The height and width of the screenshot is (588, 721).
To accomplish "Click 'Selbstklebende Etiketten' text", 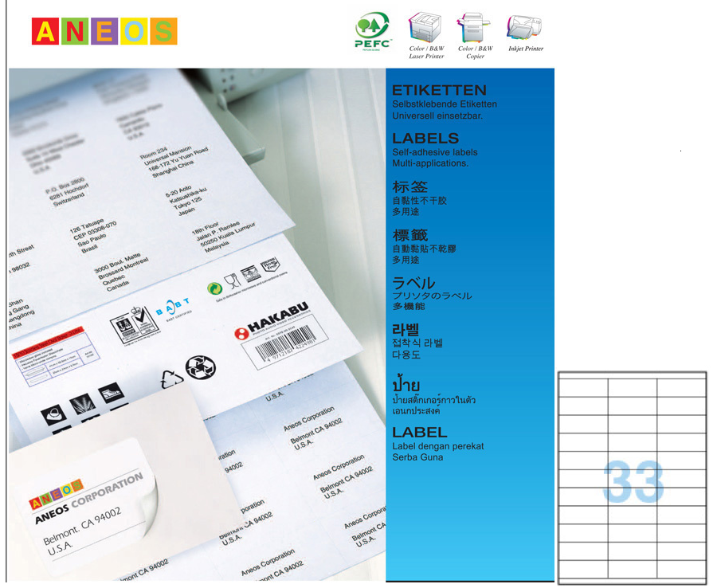I will coord(445,104).
